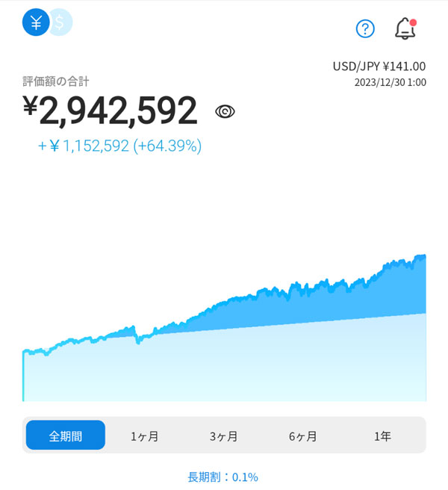
Task: Hide the total valuation amount with eye icon
Action: pyautogui.click(x=225, y=111)
